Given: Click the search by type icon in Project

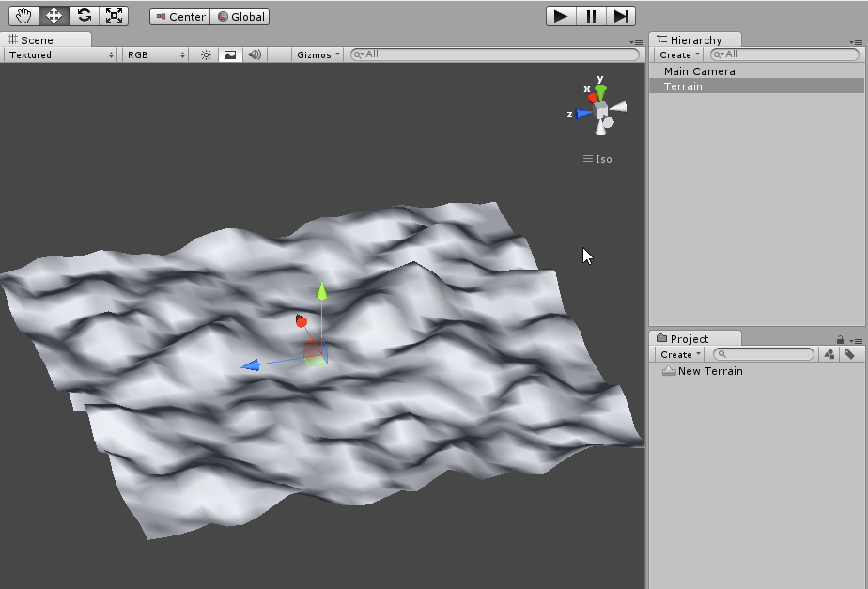Looking at the screenshot, I should pyautogui.click(x=829, y=354).
